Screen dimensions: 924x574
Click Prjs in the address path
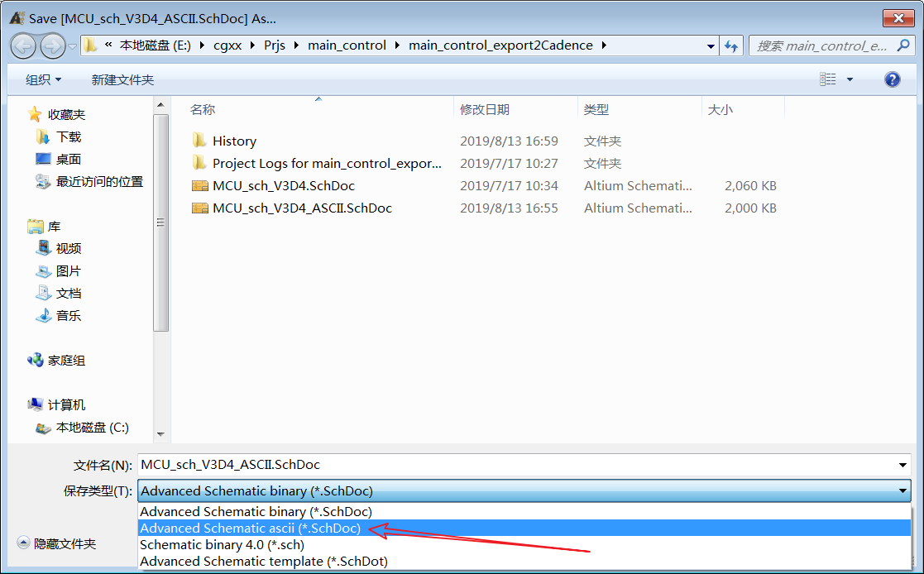(x=275, y=45)
